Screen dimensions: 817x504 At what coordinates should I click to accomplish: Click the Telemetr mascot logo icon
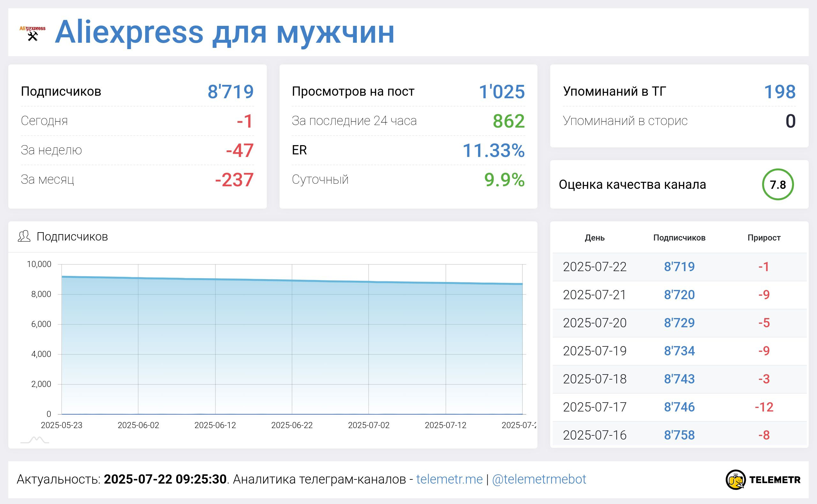click(x=736, y=480)
